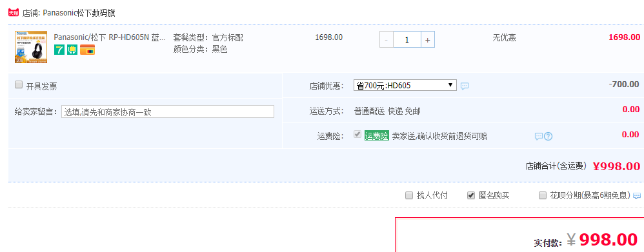Click the -700.00 store discount amount
Viewport: 644px width, 252px height.
click(624, 84)
